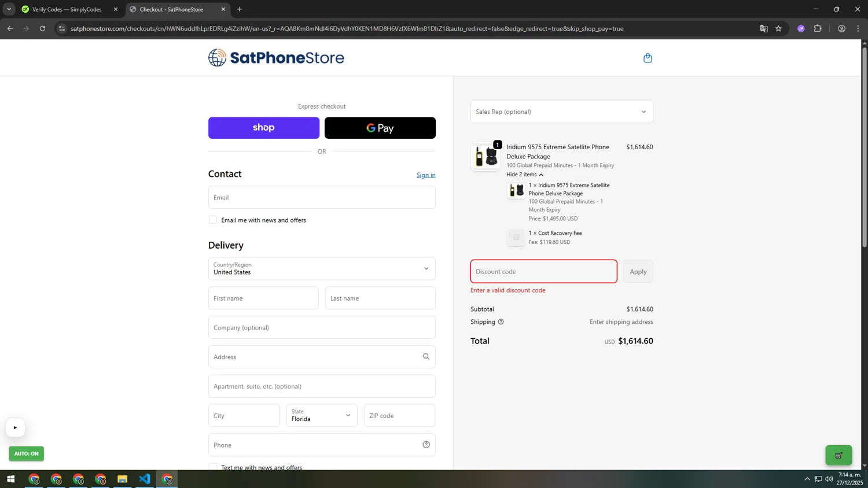Open the Chrome profile icon
The image size is (868, 488).
pyautogui.click(x=841, y=28)
